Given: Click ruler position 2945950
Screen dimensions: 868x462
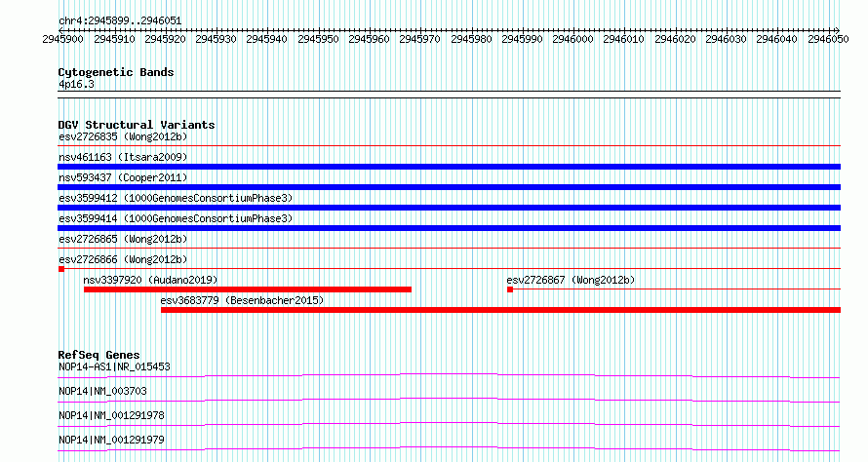Looking at the screenshot, I should 318,39.
